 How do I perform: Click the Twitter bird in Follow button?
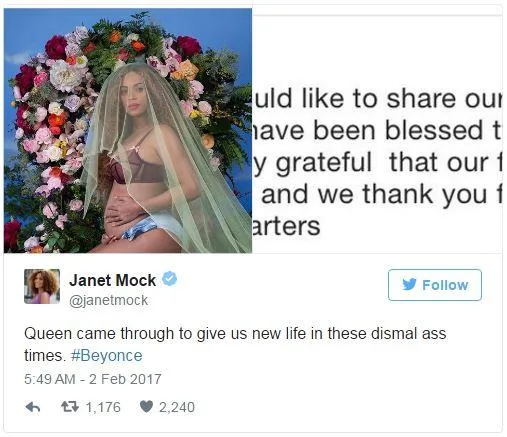pos(409,285)
